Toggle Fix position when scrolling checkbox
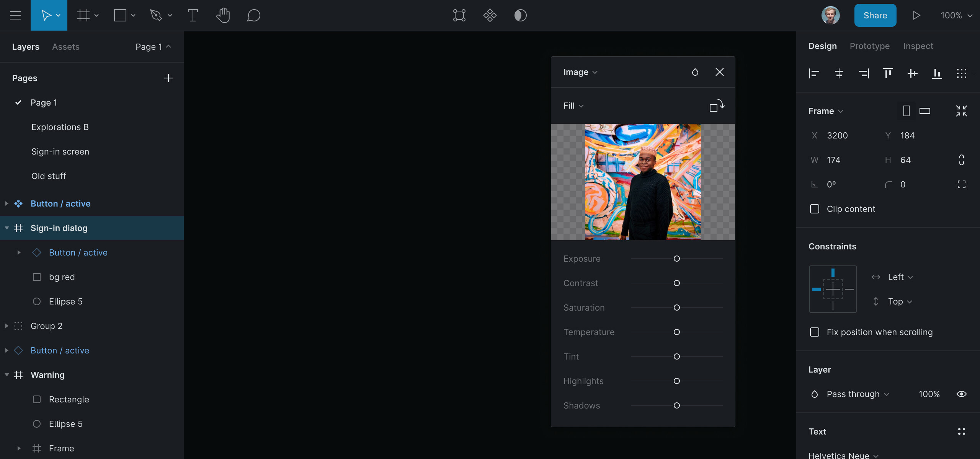 click(815, 332)
